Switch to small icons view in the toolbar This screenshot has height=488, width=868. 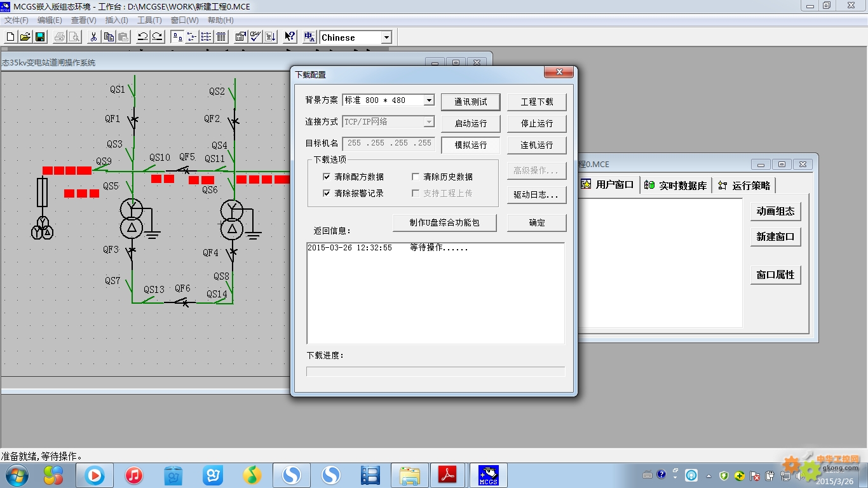pos(192,37)
